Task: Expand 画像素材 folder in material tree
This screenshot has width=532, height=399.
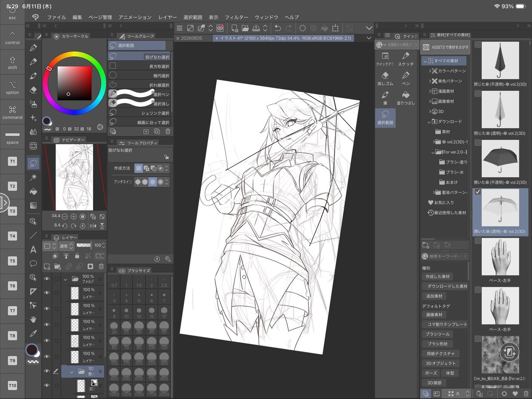Action: point(430,101)
